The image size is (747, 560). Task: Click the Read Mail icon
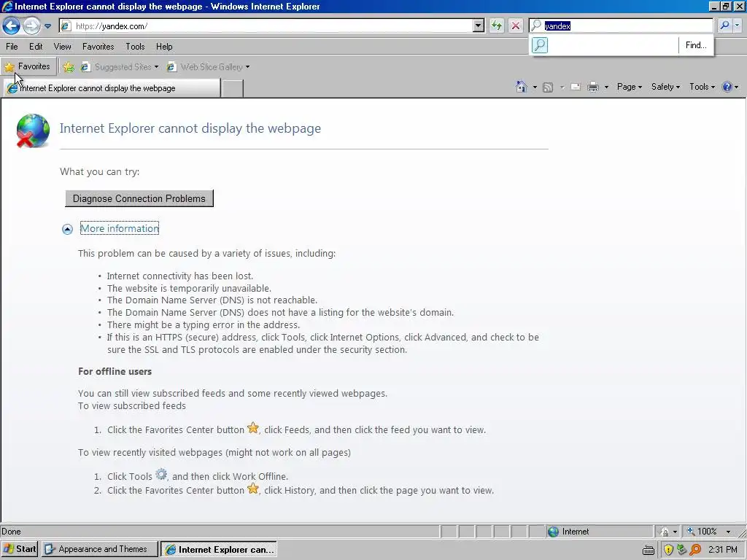576,87
